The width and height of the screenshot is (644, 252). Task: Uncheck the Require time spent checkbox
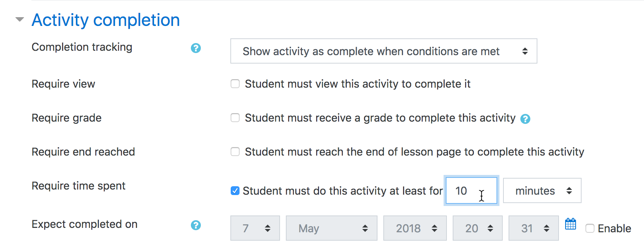pos(235,191)
